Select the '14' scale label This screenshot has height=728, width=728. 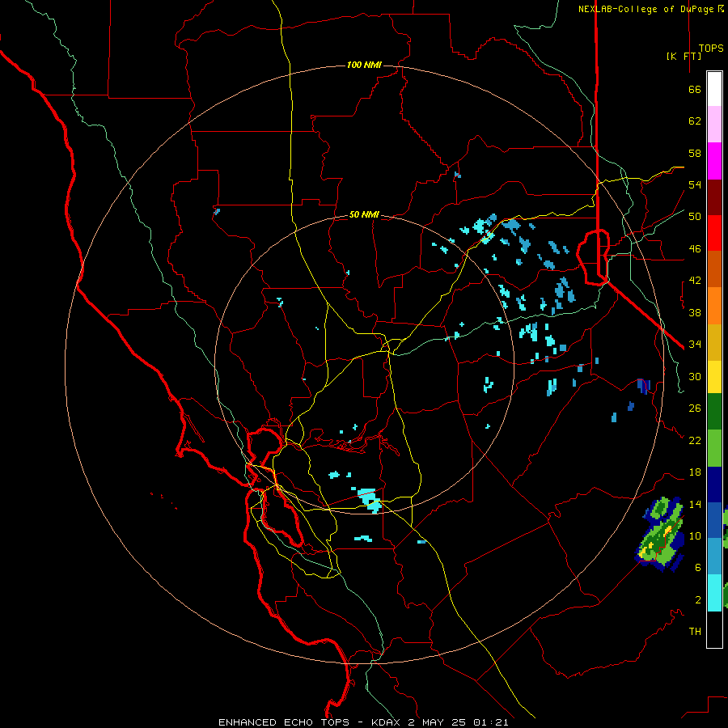pyautogui.click(x=695, y=504)
